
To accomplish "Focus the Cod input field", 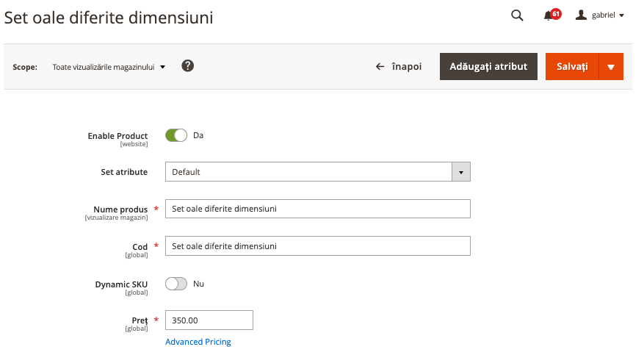I will 317,245.
